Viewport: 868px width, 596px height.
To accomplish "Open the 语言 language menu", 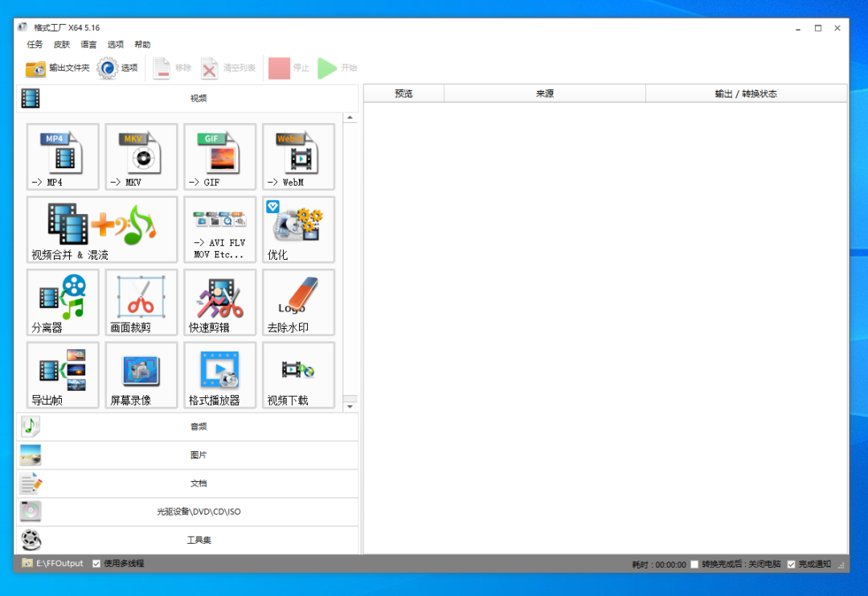I will pyautogui.click(x=88, y=44).
